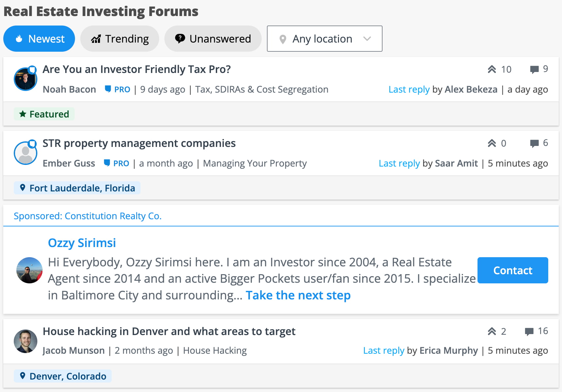Upvote the House hacking in Denver post
The image size is (562, 392).
point(492,331)
